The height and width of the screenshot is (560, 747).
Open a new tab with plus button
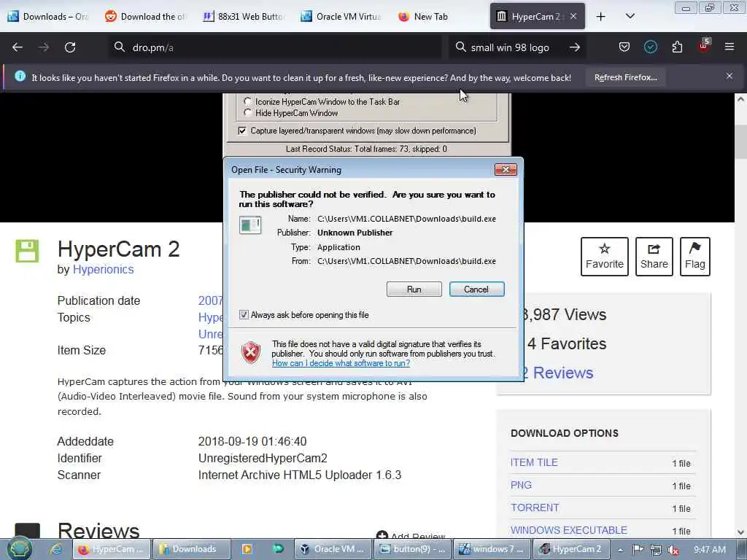[601, 17]
